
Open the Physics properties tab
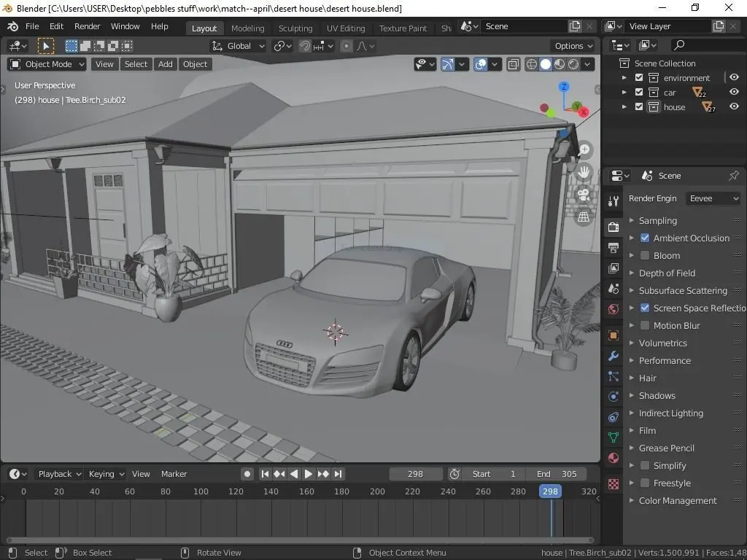[x=614, y=396]
